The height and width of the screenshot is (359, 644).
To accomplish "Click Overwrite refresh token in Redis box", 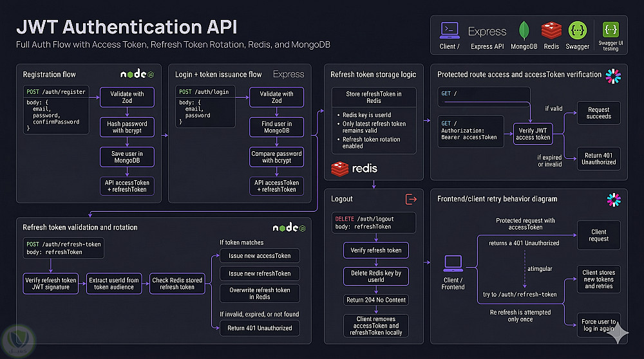I will pos(260,293).
